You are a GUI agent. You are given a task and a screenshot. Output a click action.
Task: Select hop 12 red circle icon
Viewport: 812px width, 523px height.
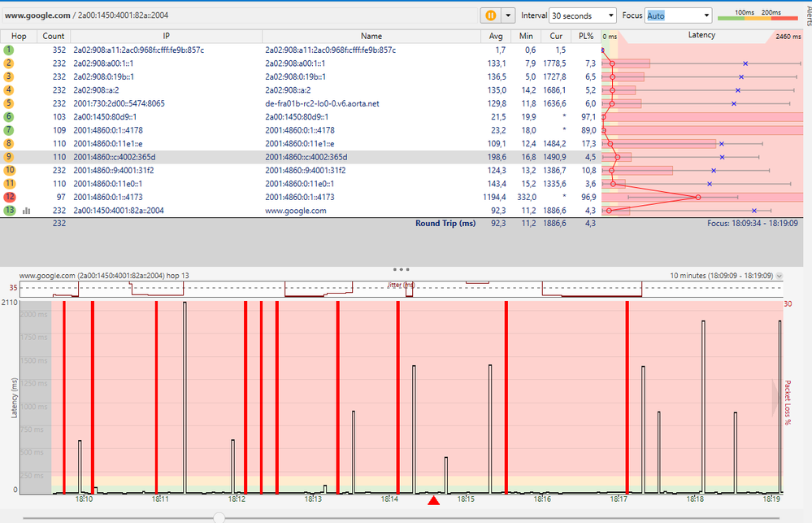9,197
